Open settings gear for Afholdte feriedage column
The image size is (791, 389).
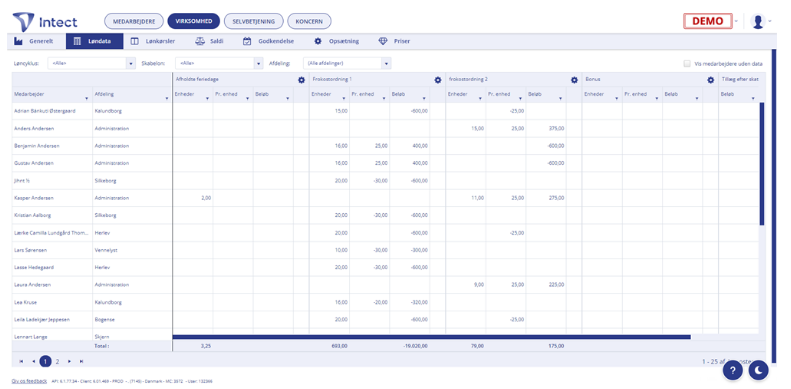point(301,80)
